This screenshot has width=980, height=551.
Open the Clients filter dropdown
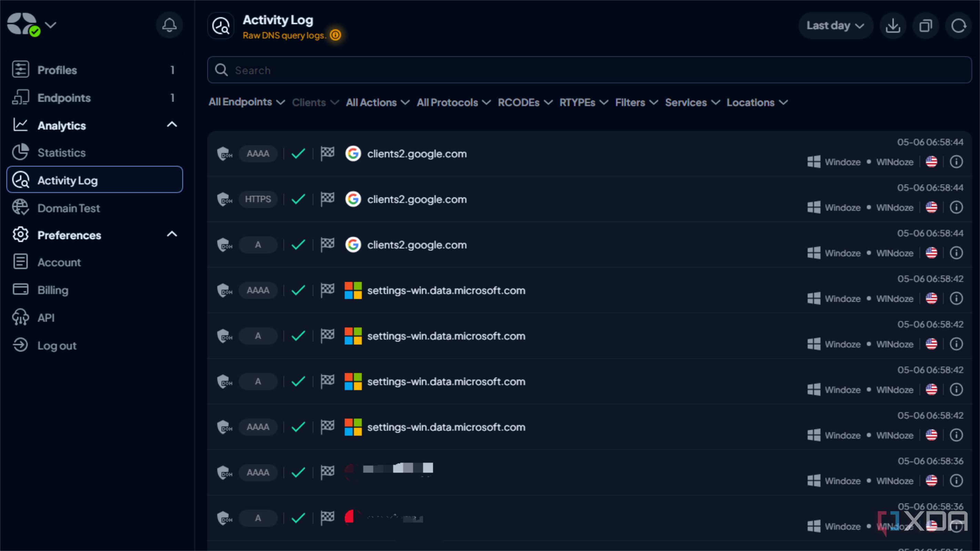coord(315,102)
